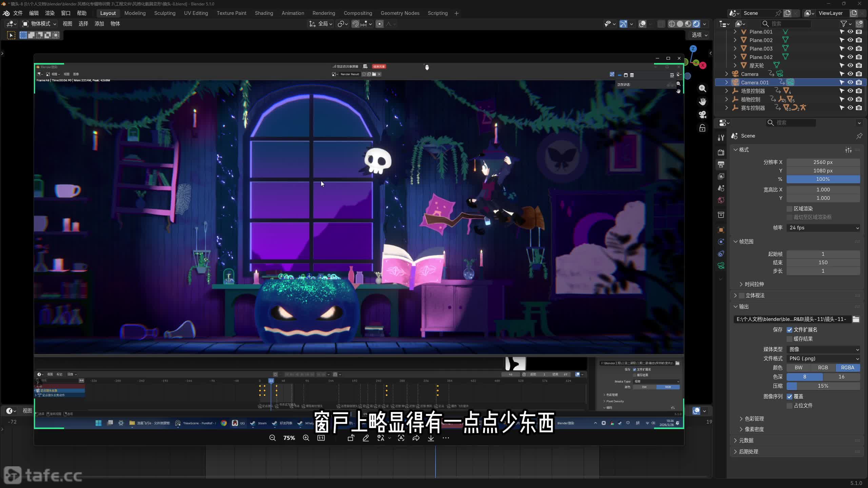The width and height of the screenshot is (868, 488).
Task: Select the RGB color mode button
Action: [x=823, y=368]
